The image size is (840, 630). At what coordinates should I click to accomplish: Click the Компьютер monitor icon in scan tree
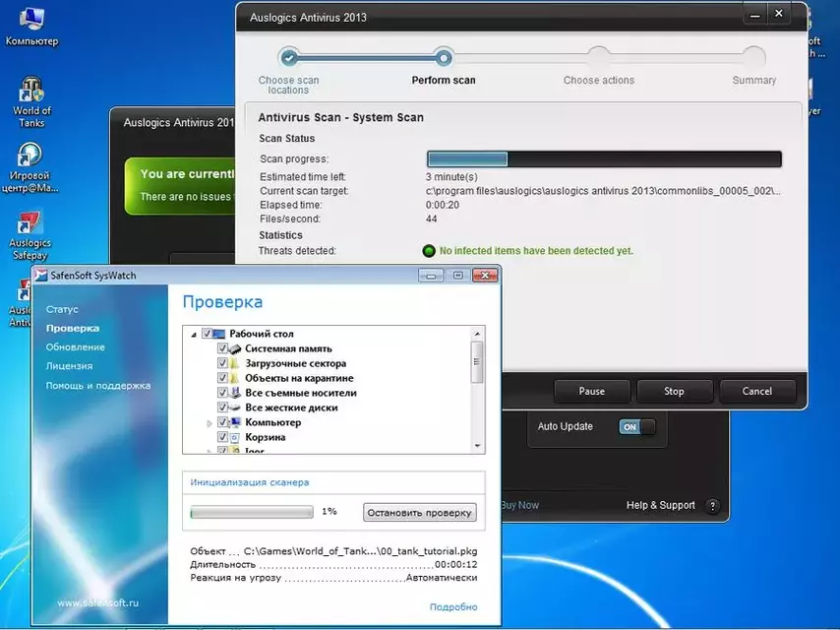(x=235, y=422)
